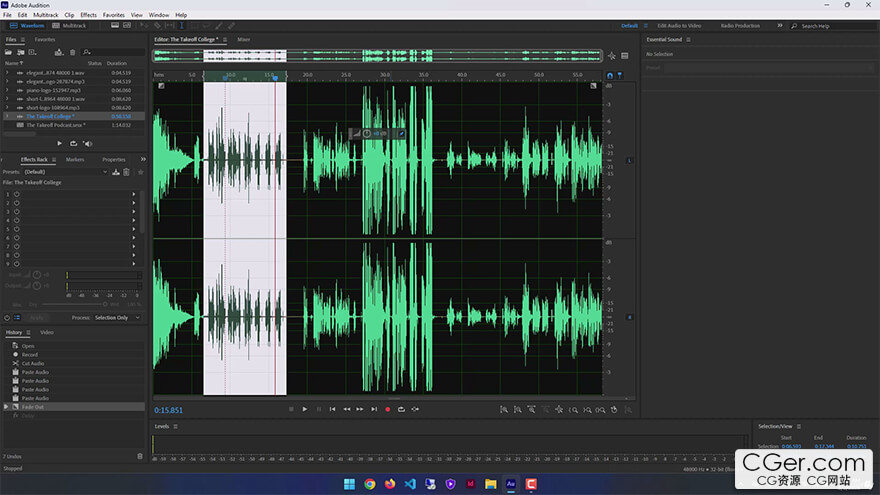The width and height of the screenshot is (880, 495).
Task: Open effect menu arrow for slot 2
Action: (134, 203)
